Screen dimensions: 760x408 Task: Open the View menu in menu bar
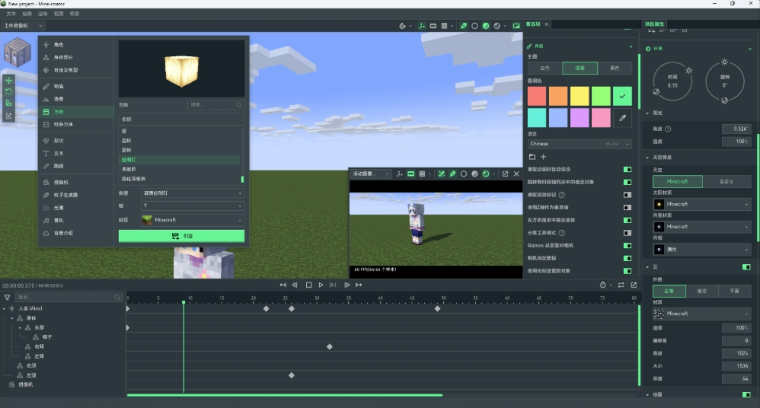pyautogui.click(x=59, y=14)
